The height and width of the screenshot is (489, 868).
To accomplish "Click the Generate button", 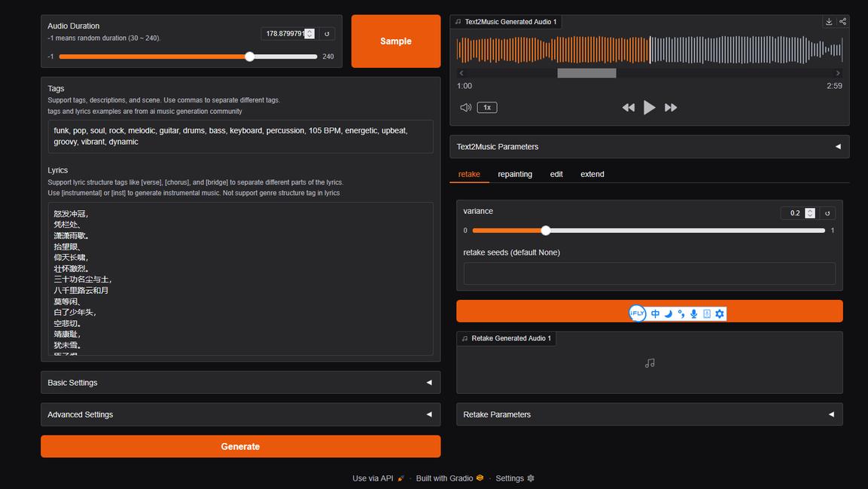I will [240, 446].
